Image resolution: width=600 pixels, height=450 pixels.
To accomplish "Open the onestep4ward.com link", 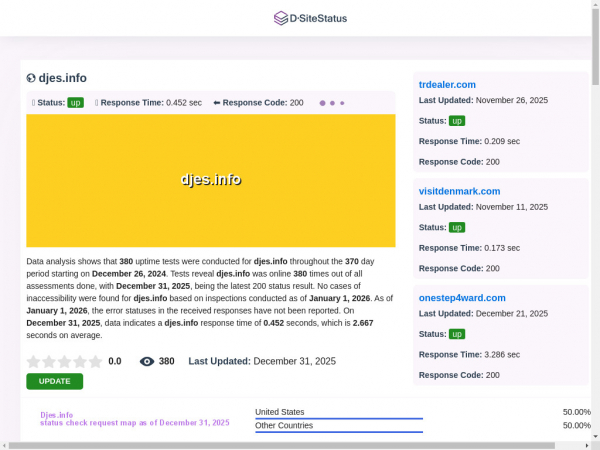I will pyautogui.click(x=462, y=297).
